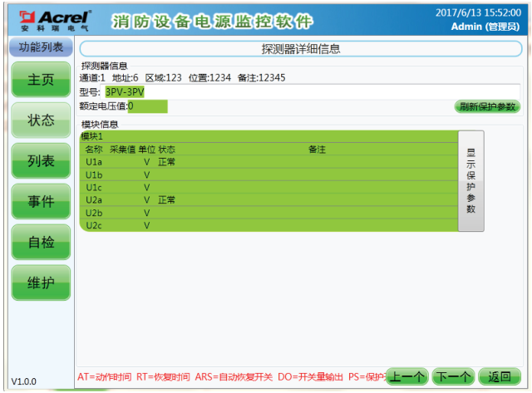Open the 主页 home page
This screenshot has height=393, width=532.
click(x=41, y=80)
